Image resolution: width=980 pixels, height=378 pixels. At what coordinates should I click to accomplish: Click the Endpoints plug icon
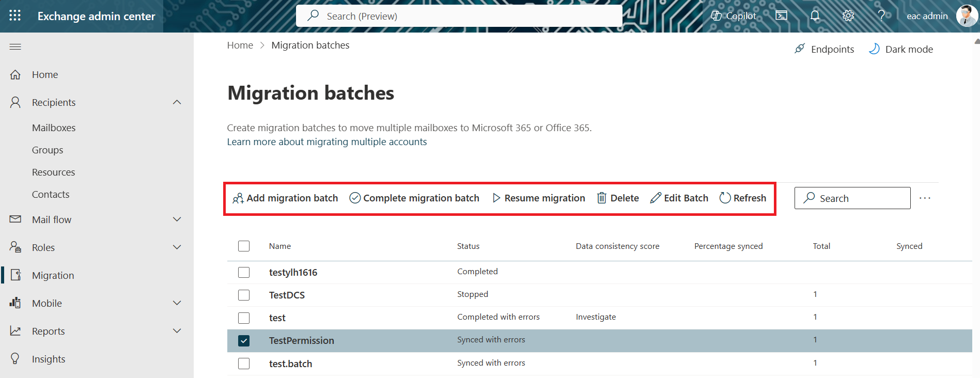click(x=800, y=49)
